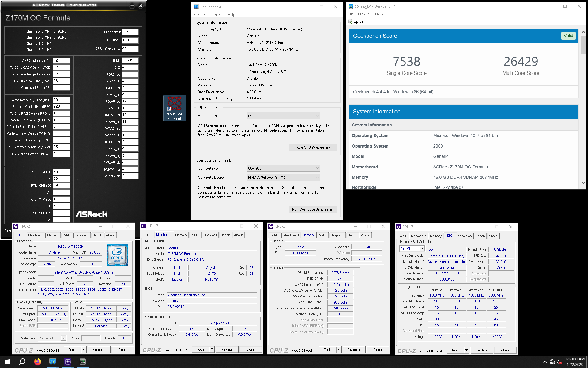Click the Channels # Dual field
Screen dimensions: 588x368
(130, 32)
